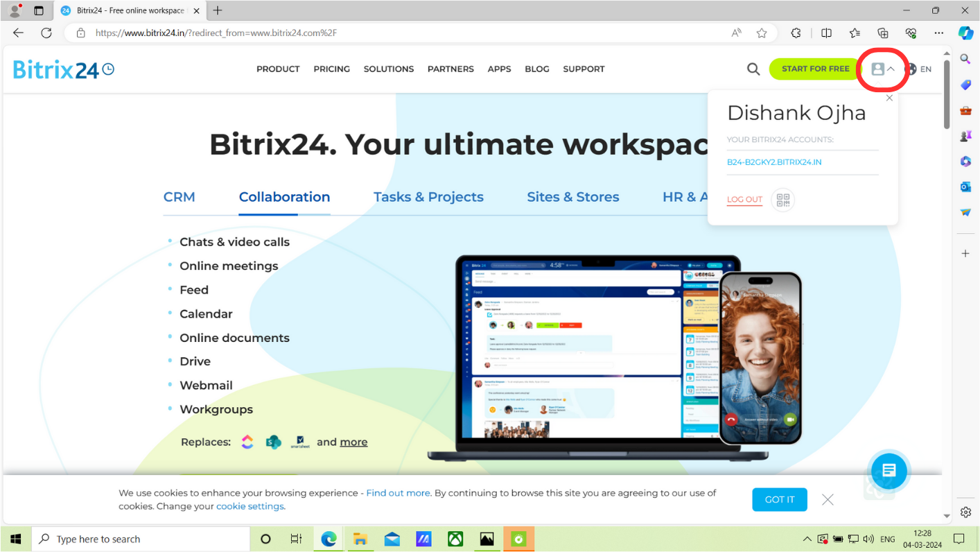
Task: Click the more link after Replaces
Action: click(x=353, y=442)
